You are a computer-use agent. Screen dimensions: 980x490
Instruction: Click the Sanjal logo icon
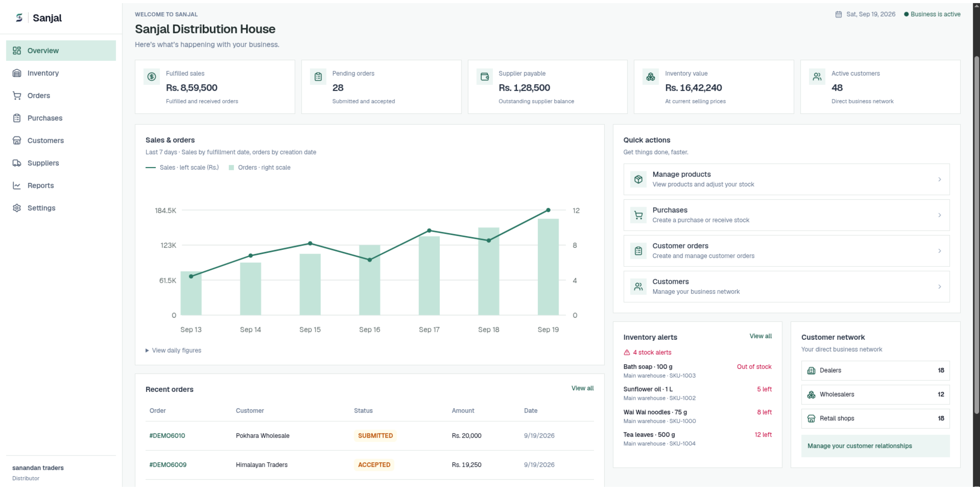pos(19,18)
